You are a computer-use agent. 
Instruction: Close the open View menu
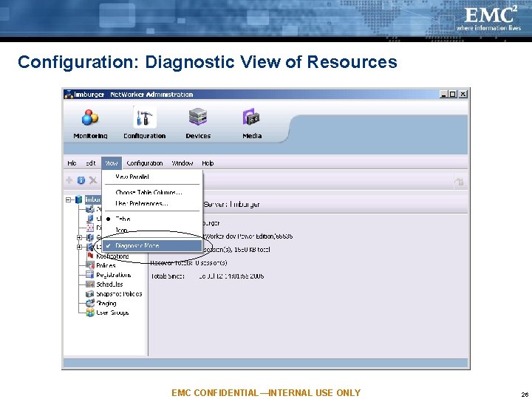(x=112, y=163)
